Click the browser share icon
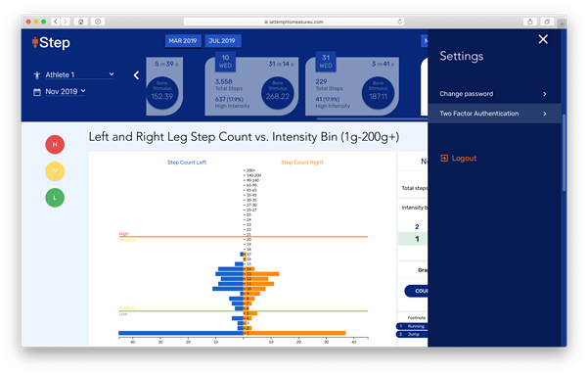The width and height of the screenshot is (588, 375). (x=530, y=22)
